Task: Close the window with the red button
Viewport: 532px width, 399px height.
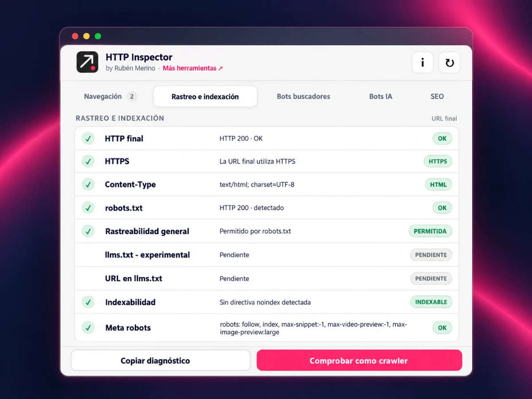Action: [75, 36]
